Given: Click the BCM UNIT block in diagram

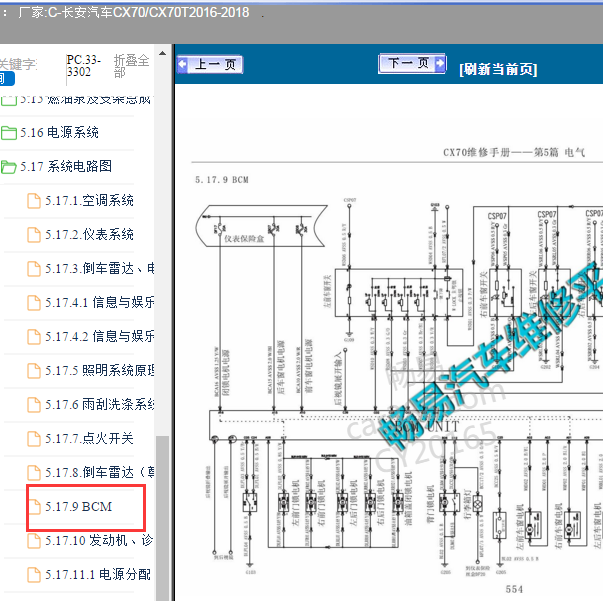Looking at the screenshot, I should pos(406,425).
